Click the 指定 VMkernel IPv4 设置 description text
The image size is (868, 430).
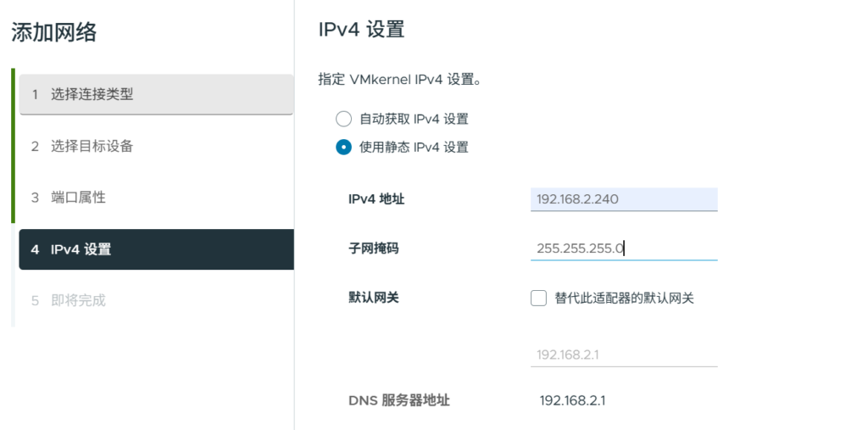coord(399,80)
